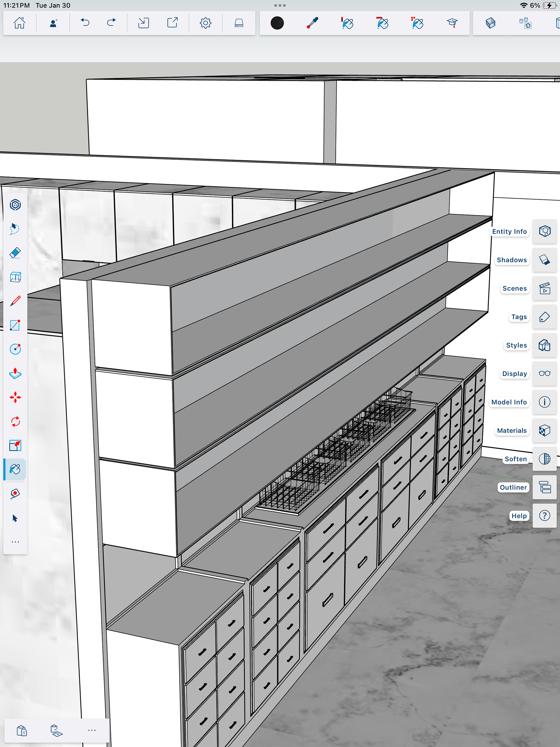
Task: Click the black current color swatch
Action: [277, 23]
